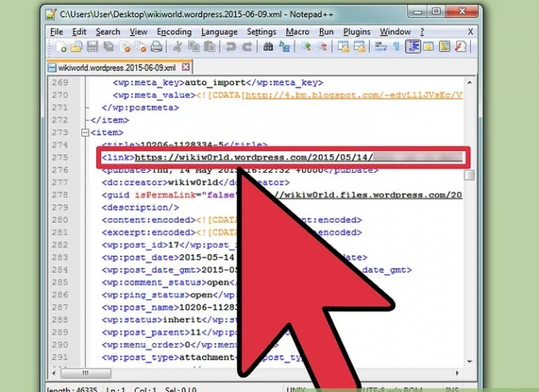Viewport: 539px width, 392px height.
Task: Click the wikiw0rld.wordpress.com link on line 275
Action: click(254, 158)
